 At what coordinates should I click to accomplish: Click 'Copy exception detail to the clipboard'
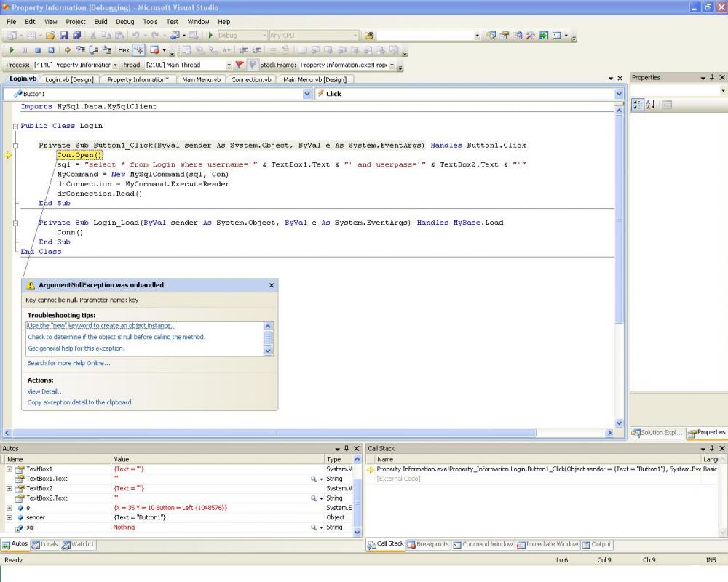(79, 402)
